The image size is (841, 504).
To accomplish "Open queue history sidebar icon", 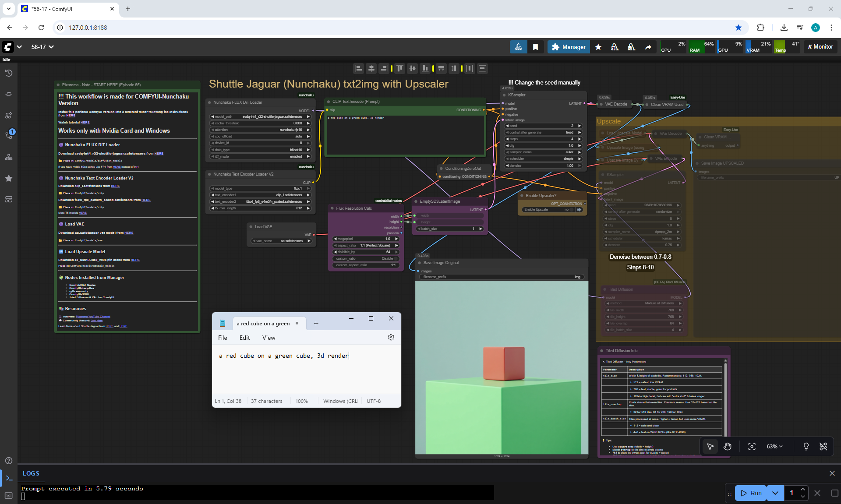I will [8, 73].
